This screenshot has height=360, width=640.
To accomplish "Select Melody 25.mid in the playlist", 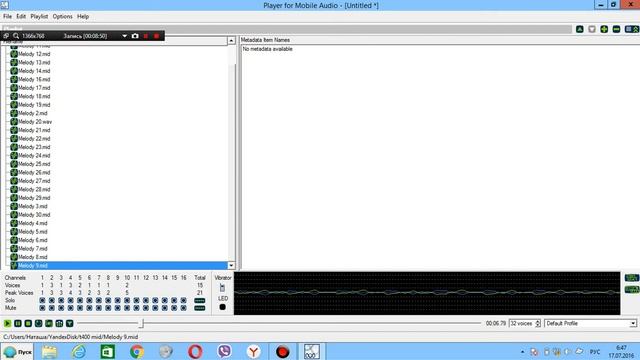I will pyautogui.click(x=34, y=164).
